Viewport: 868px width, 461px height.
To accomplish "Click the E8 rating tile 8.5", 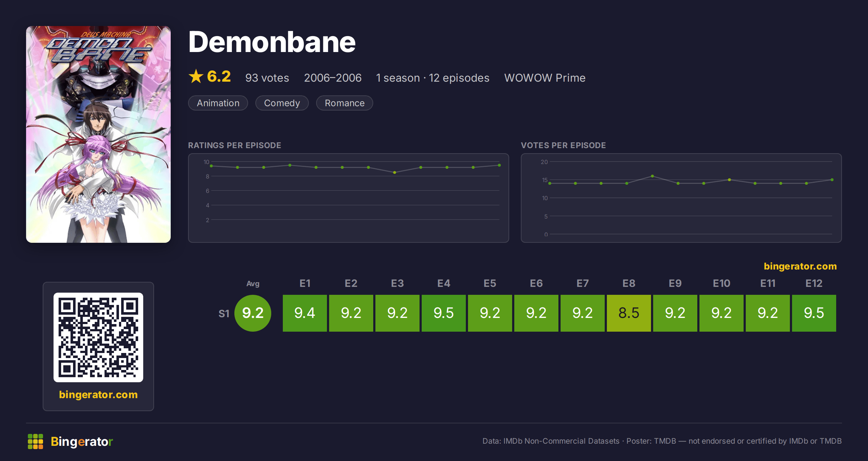I will click(629, 313).
